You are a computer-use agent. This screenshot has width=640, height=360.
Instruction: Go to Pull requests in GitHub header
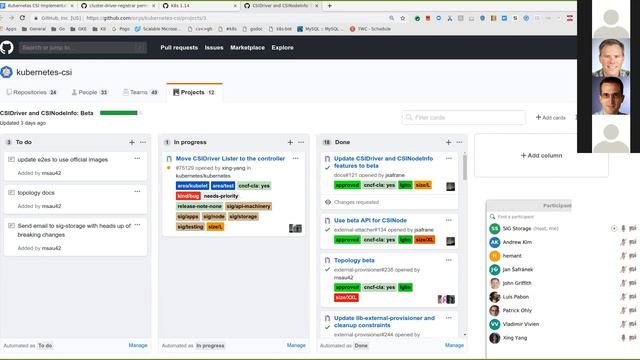pos(179,47)
